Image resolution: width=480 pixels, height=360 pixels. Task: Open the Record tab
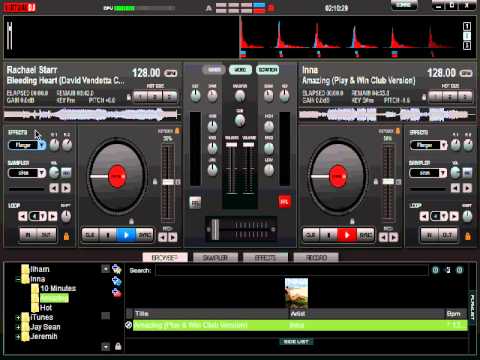pyautogui.click(x=316, y=258)
